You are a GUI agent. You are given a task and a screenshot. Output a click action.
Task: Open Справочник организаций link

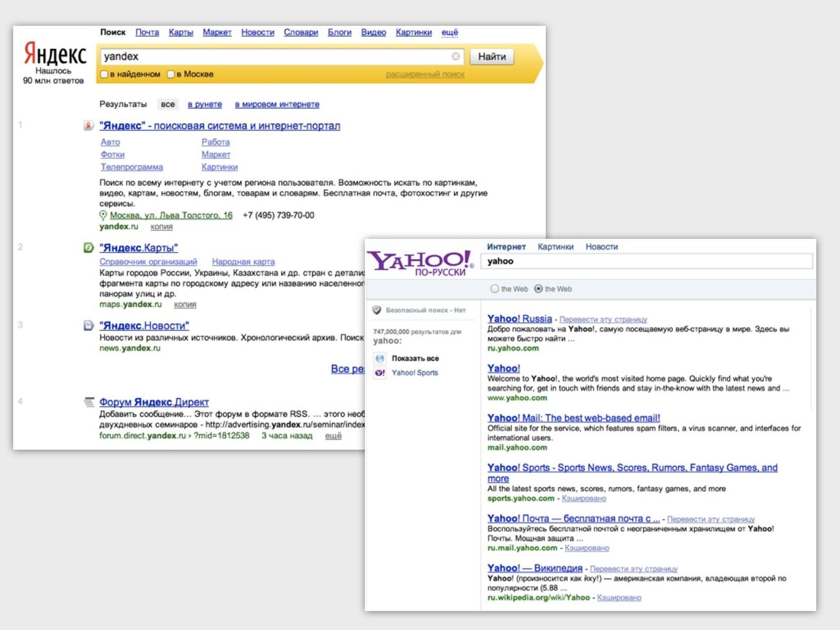(x=148, y=261)
